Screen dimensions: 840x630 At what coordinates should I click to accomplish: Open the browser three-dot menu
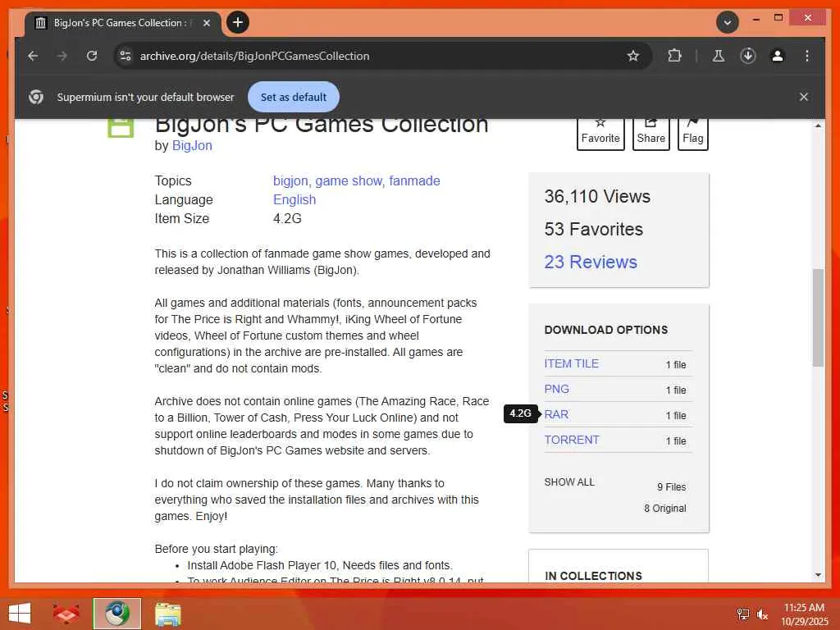point(807,56)
